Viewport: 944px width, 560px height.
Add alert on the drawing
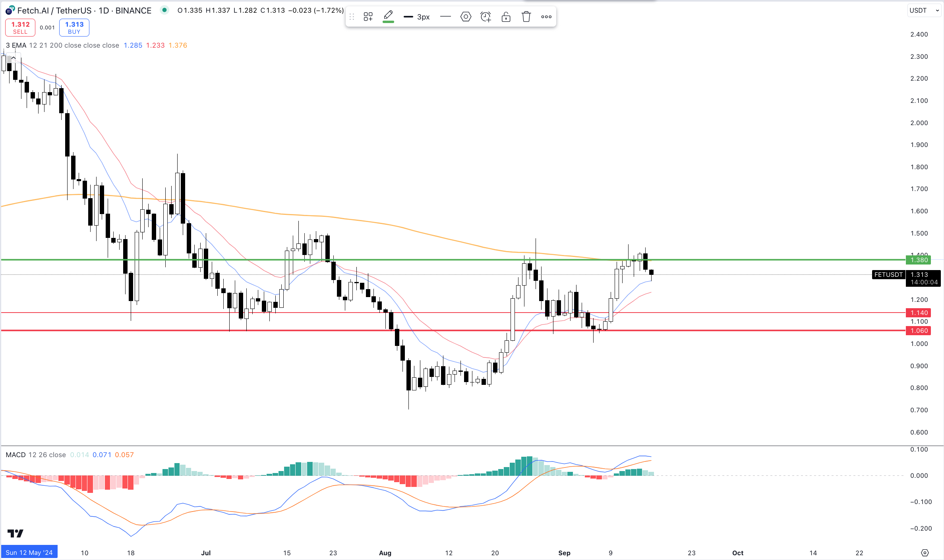point(486,17)
